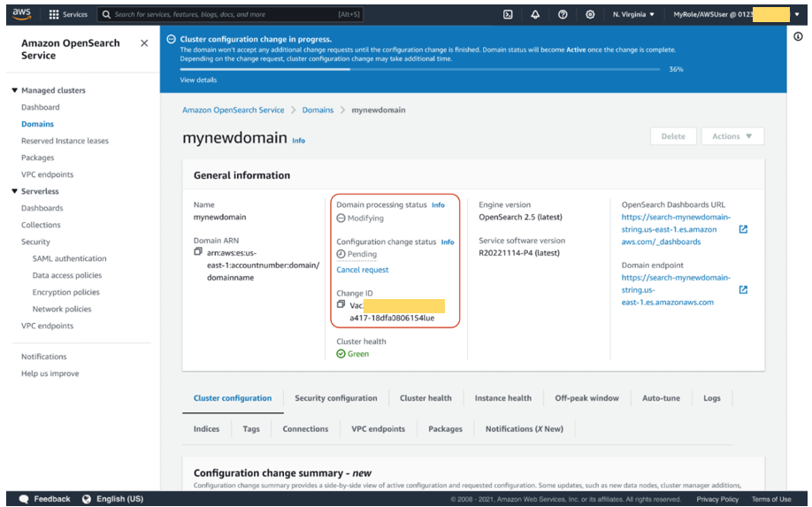812x507 pixels.
Task: Click the search magnifier icon
Action: coord(106,14)
